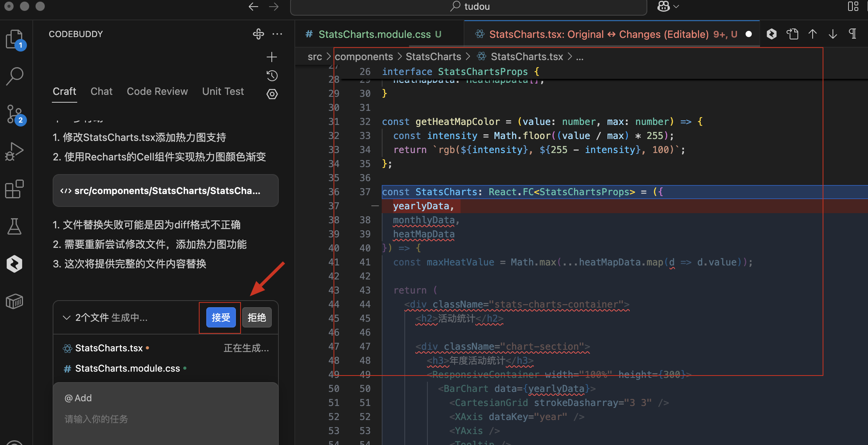This screenshot has width=868, height=445.
Task: Start a new CodeBuddy conversation
Action: [271, 57]
